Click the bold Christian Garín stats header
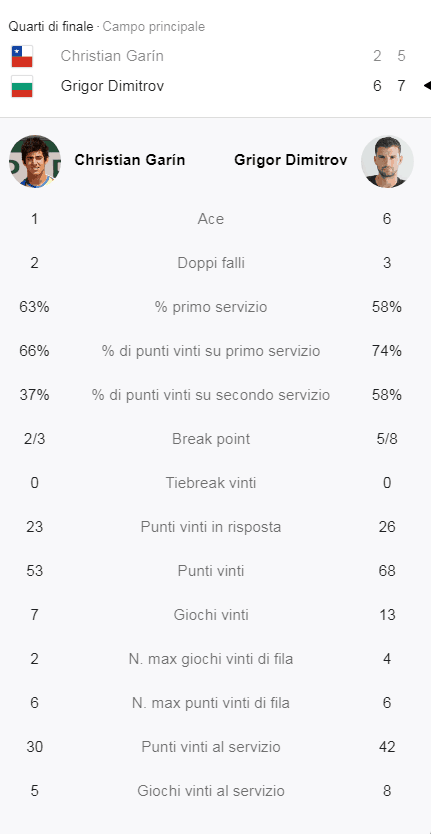 [130, 160]
